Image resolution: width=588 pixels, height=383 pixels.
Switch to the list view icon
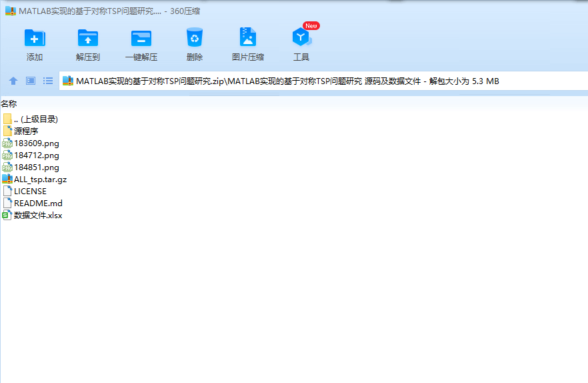coord(47,81)
